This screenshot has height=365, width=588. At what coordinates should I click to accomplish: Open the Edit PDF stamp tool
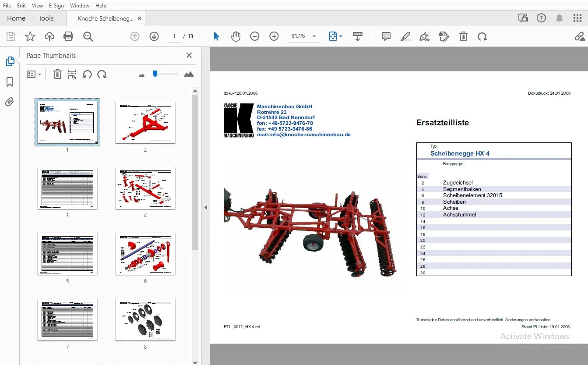(x=444, y=36)
